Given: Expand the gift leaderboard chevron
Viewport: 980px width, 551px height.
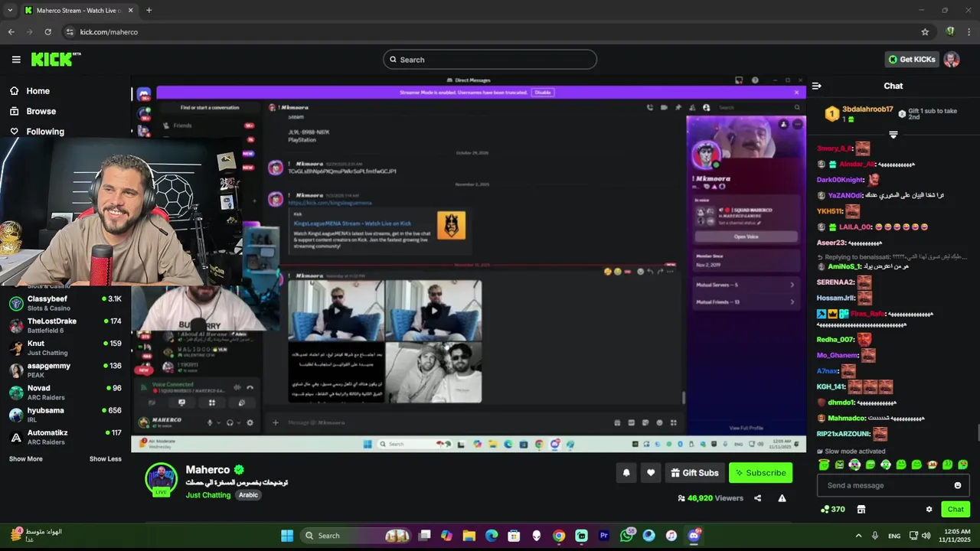Looking at the screenshot, I should pos(893,135).
